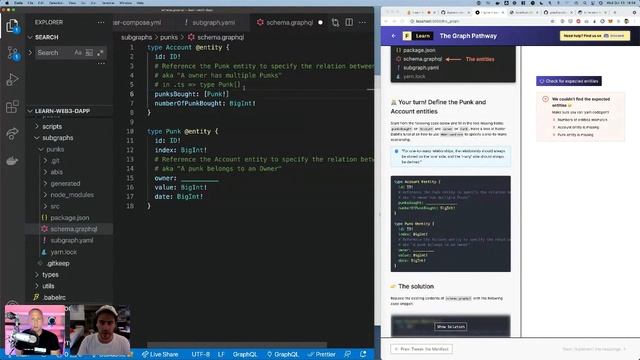Viewport: 640px width, 360px height.
Task: Toggle Use Regular Expression in search box
Action: [100, 52]
